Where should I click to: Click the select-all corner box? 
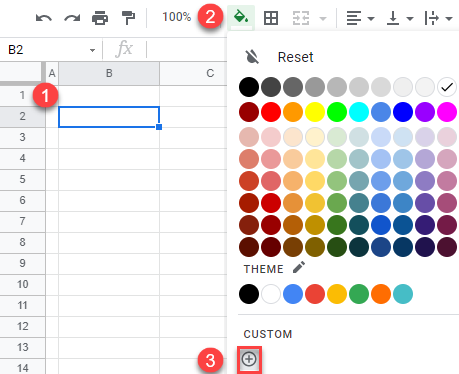[x=21, y=72]
